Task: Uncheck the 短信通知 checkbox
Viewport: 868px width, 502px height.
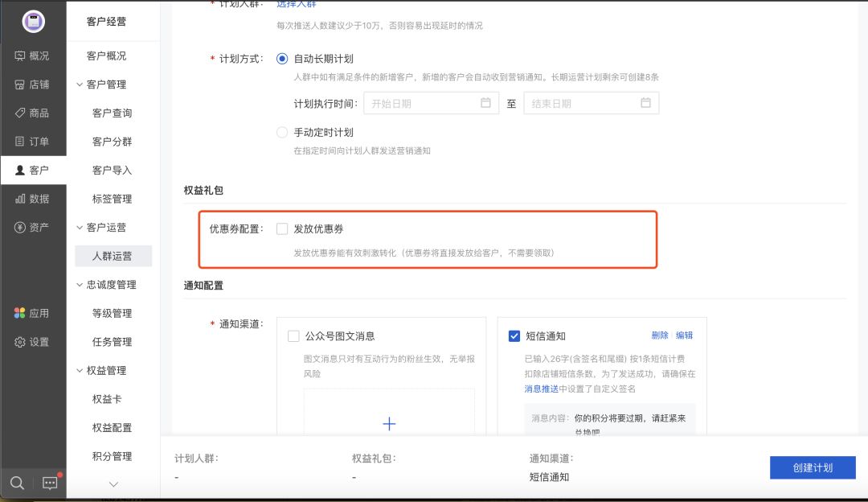Action: click(514, 336)
